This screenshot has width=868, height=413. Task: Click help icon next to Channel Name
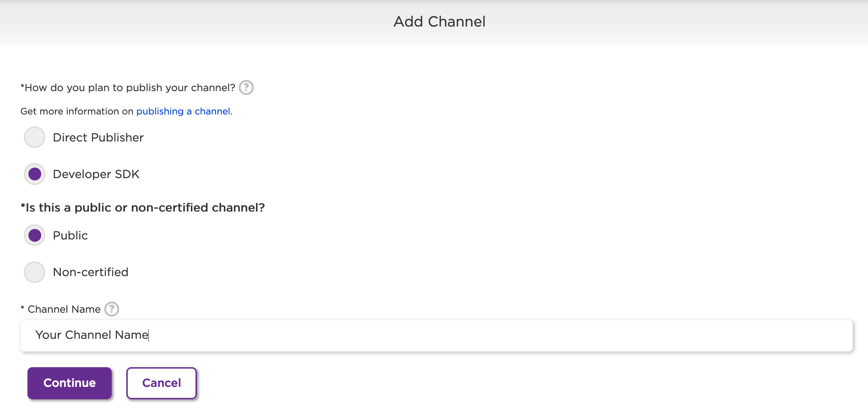[x=112, y=309]
